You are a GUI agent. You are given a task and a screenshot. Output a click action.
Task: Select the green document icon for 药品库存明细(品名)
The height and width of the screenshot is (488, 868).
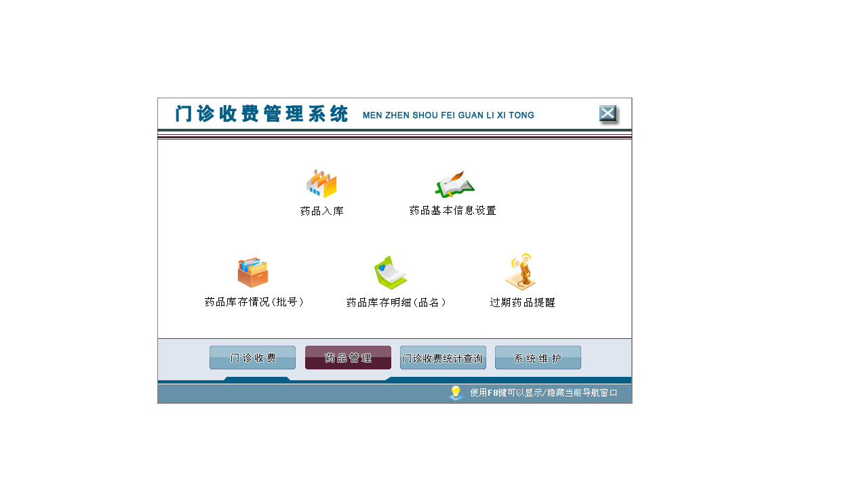tap(392, 271)
